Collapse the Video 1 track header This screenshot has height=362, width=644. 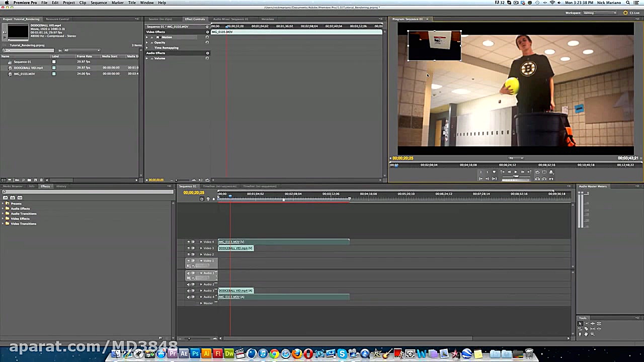click(201, 260)
